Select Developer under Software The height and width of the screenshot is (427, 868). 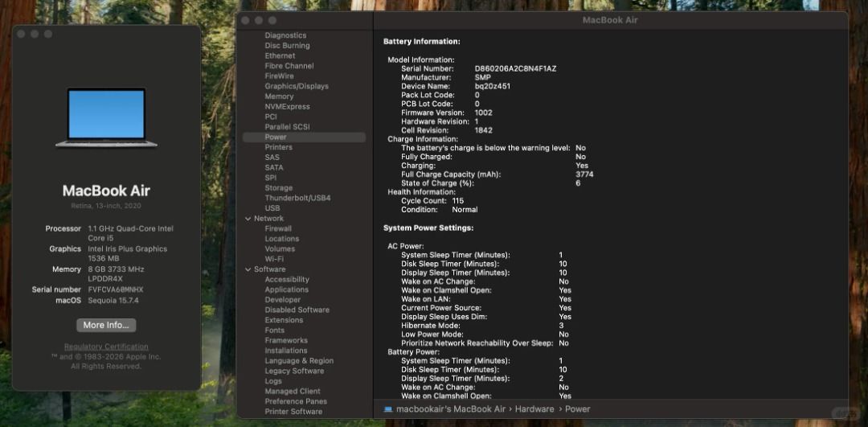[x=282, y=300]
